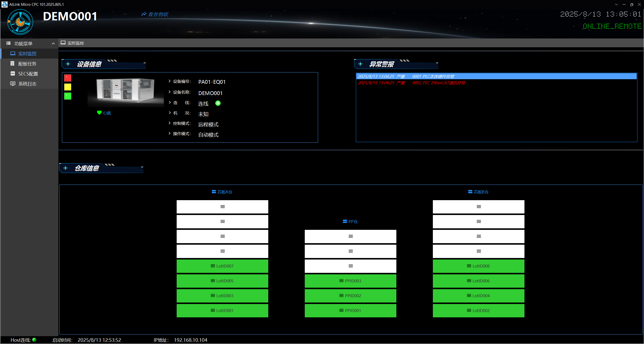Collapse the 功能菜单 menu chevron

pos(53,44)
